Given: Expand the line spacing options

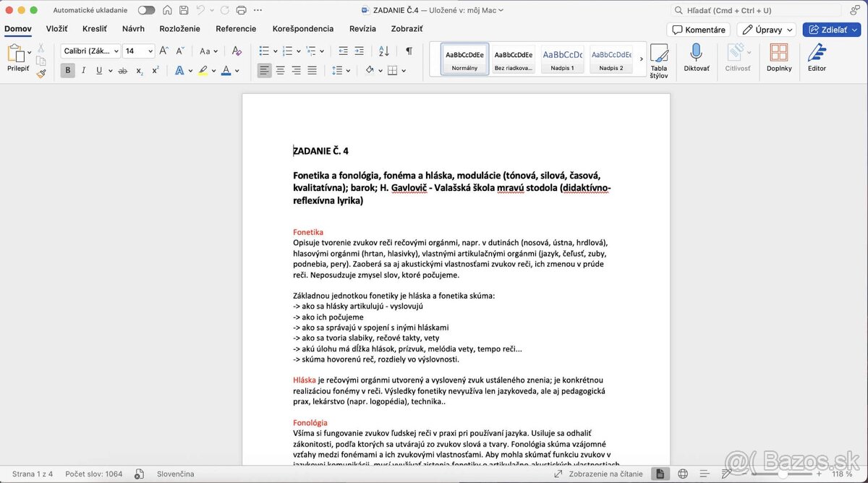Looking at the screenshot, I should [x=346, y=70].
